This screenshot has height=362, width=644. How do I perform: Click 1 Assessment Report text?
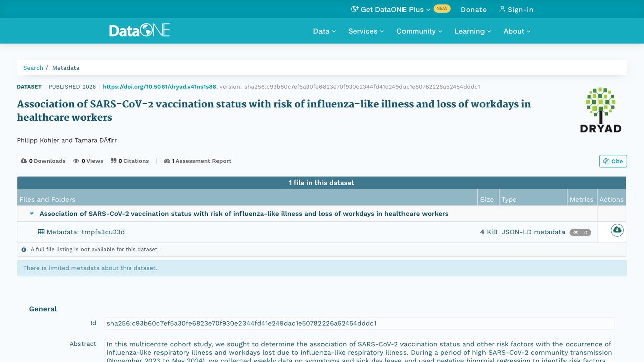202,161
